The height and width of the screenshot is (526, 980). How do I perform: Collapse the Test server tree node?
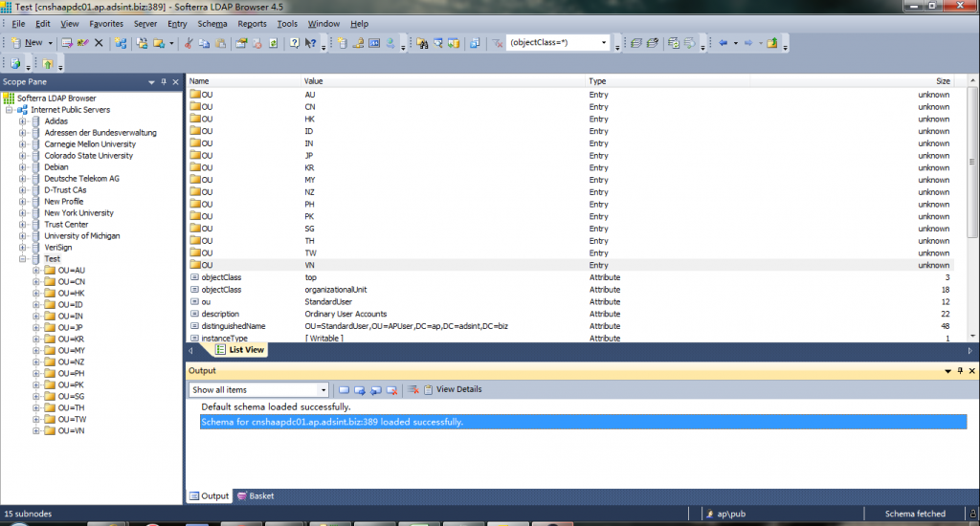(x=22, y=259)
